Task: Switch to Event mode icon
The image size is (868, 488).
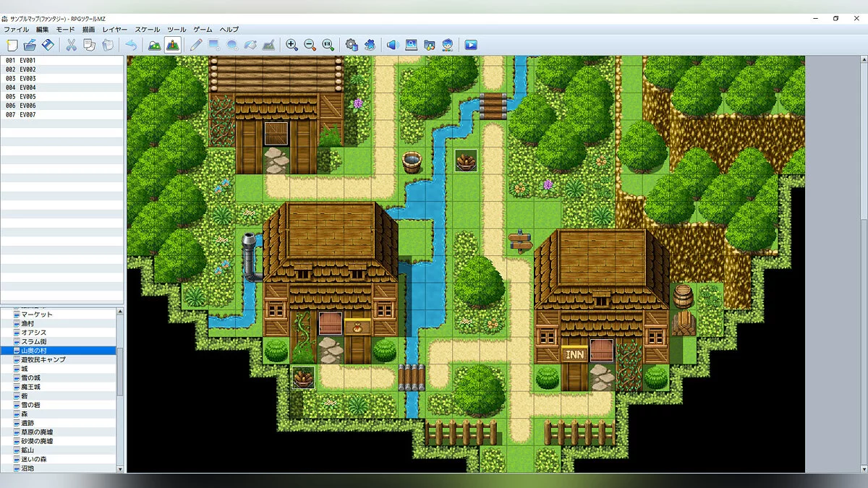Action: (173, 45)
